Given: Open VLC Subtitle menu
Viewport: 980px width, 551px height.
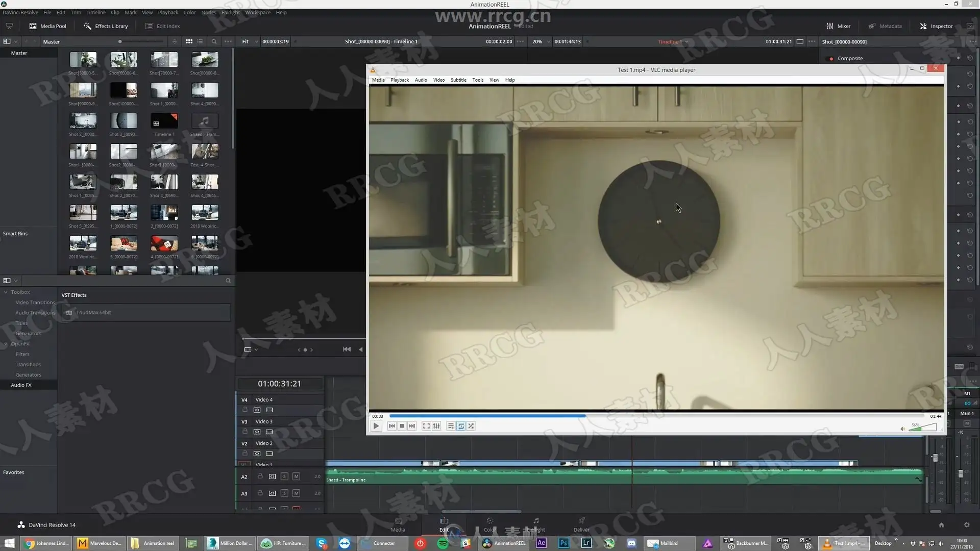Looking at the screenshot, I should pos(458,80).
